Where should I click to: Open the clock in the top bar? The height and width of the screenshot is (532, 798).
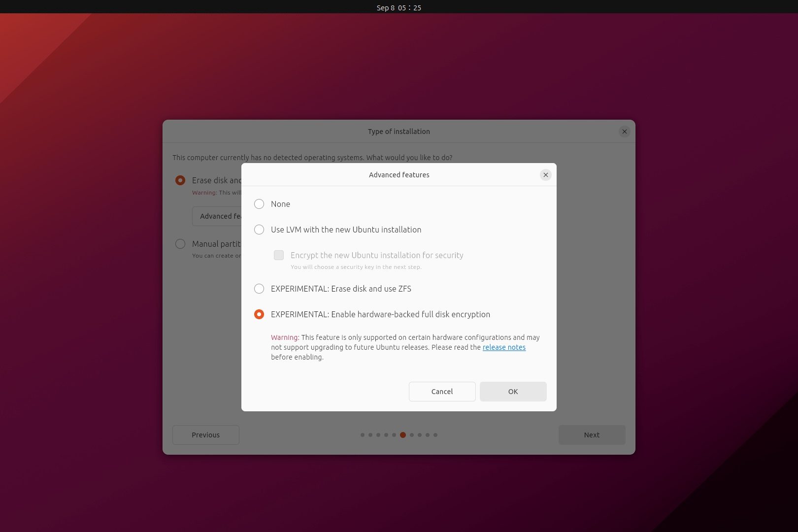[399, 7]
